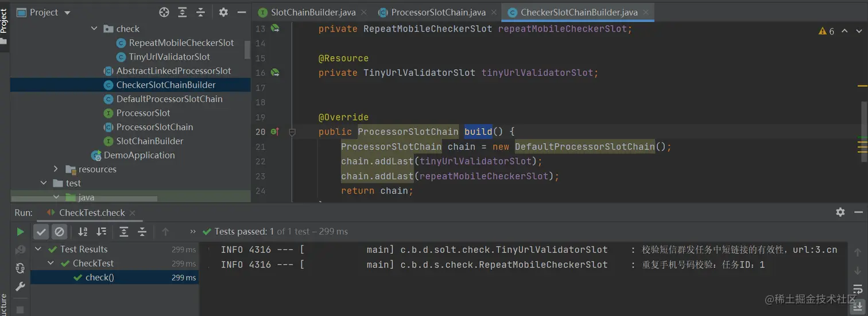Image resolution: width=868 pixels, height=316 pixels.
Task: Click the warning count indicator showing 6
Action: (x=827, y=31)
